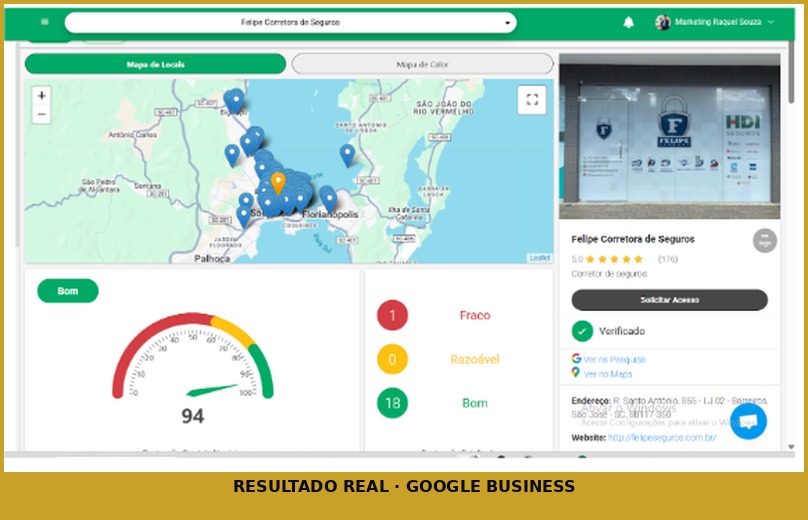Click the Marketing Raquel Souza avatar
The width and height of the screenshot is (808, 520).
pos(663,22)
